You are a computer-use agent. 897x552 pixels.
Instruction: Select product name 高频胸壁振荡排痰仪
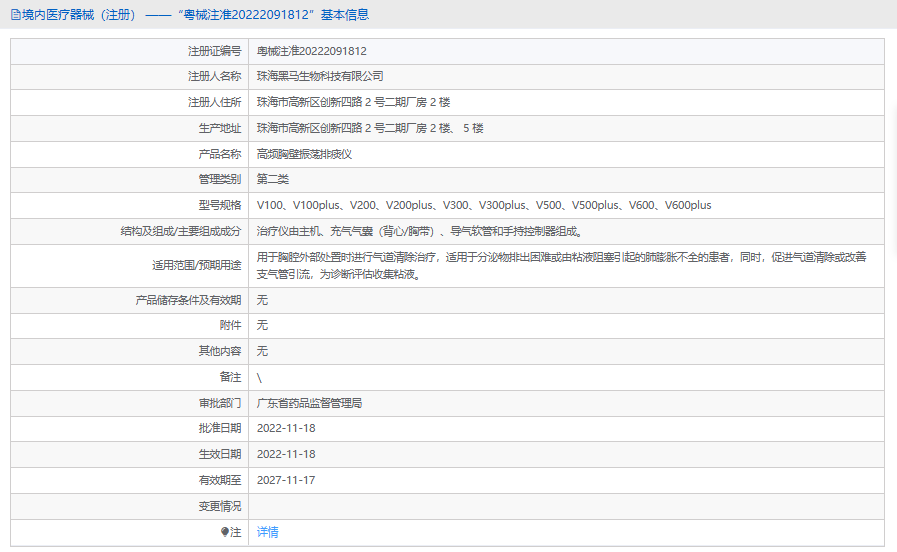(304, 154)
